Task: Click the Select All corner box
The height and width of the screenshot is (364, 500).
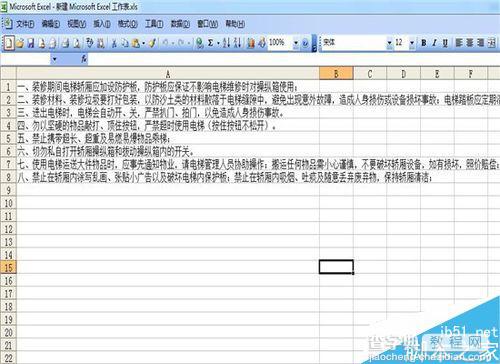Action: click(x=8, y=73)
